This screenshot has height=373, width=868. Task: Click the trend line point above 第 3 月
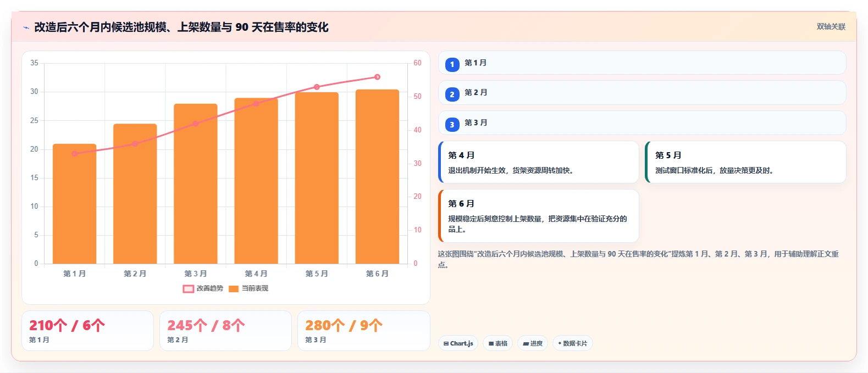click(196, 124)
